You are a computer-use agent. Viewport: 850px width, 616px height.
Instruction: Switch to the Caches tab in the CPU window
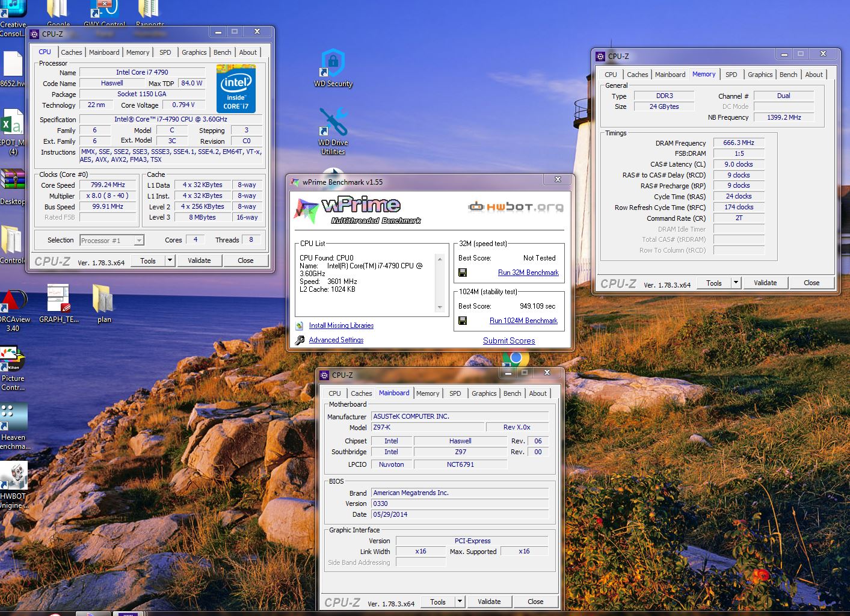point(71,52)
